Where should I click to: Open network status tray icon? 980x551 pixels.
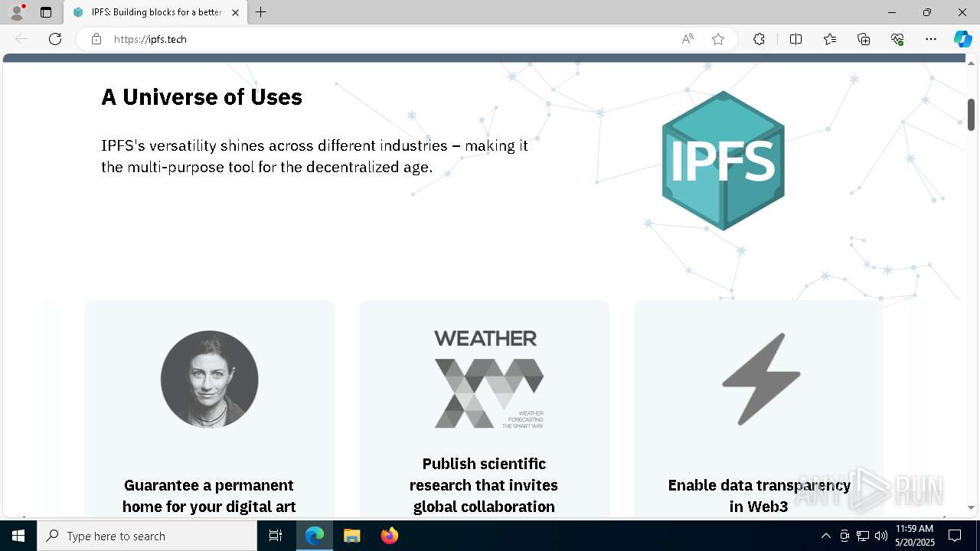[x=862, y=536]
